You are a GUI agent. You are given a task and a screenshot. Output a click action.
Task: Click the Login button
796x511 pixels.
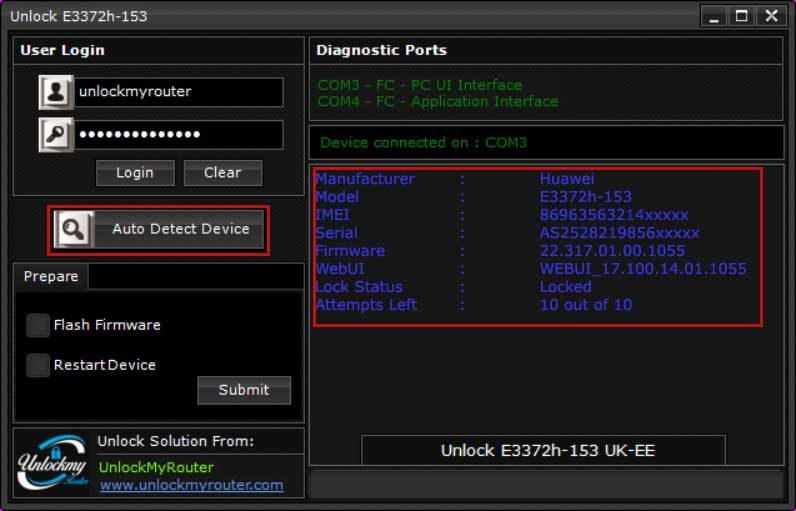pos(135,173)
